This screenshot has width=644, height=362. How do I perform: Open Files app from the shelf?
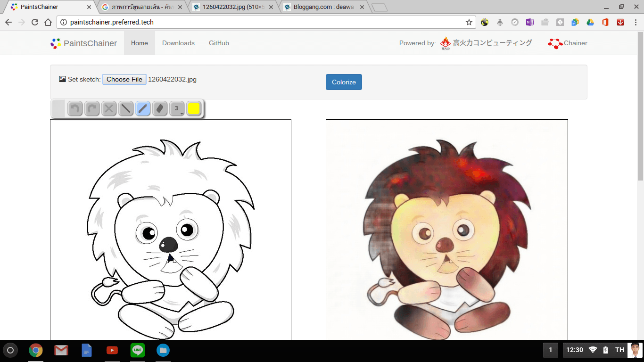tap(163, 350)
